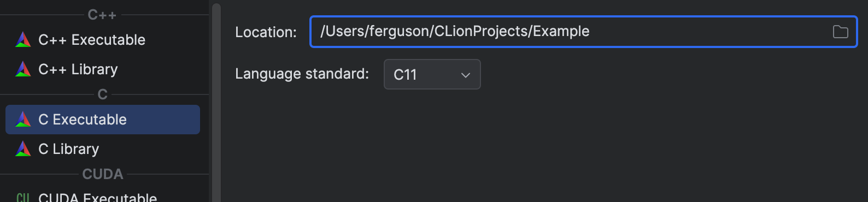Click the C Library triangle icon
Viewport: 868px width, 202px height.
pyautogui.click(x=23, y=148)
